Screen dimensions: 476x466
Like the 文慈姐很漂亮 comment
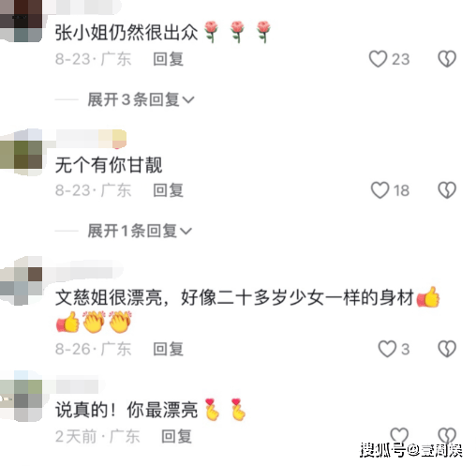(x=387, y=349)
